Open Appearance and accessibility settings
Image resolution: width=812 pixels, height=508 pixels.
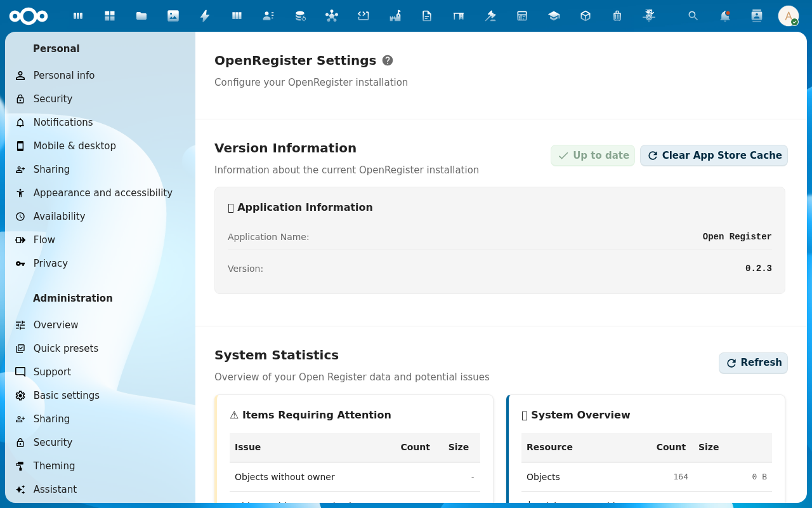(100, 192)
